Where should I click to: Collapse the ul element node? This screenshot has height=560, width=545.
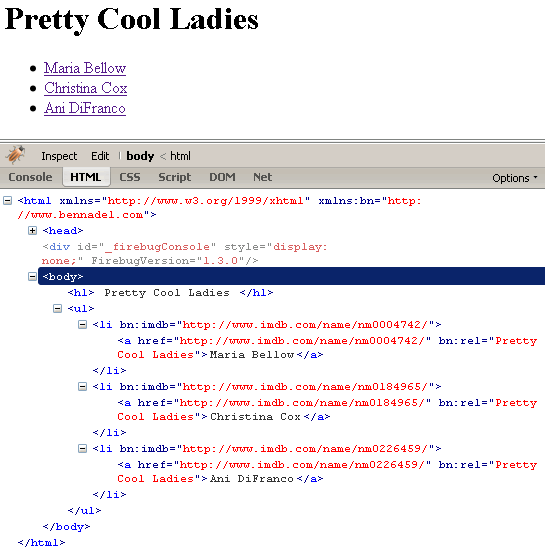tap(58, 309)
